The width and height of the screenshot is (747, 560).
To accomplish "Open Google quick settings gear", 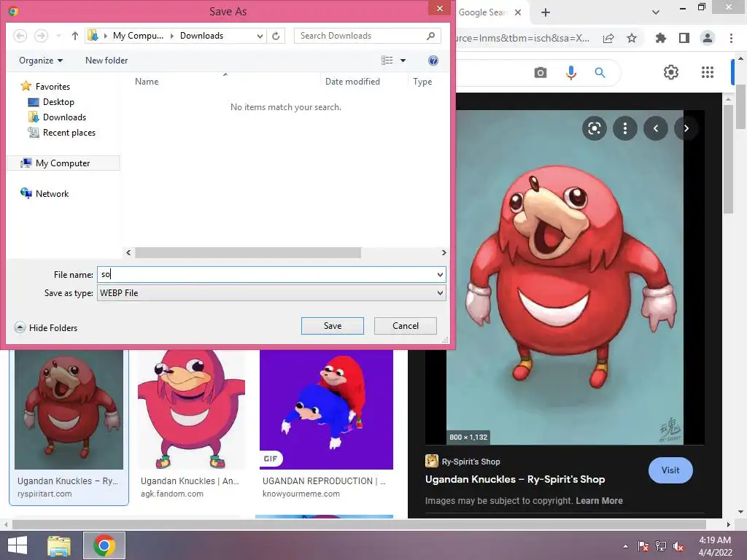I will coord(671,72).
